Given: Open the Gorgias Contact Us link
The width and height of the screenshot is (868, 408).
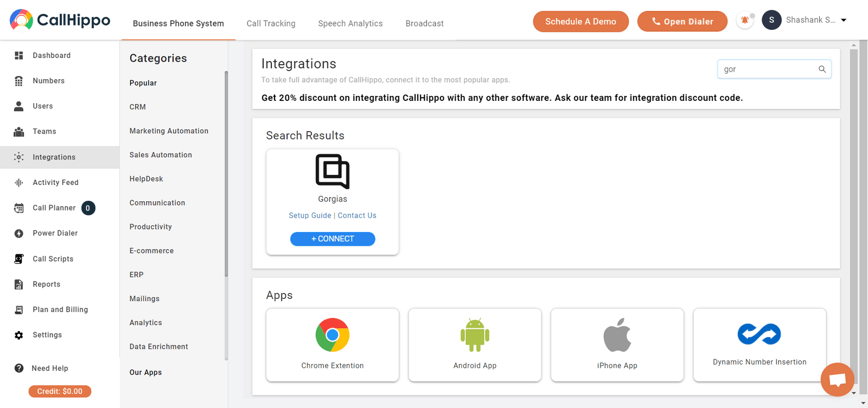Looking at the screenshot, I should coord(357,215).
